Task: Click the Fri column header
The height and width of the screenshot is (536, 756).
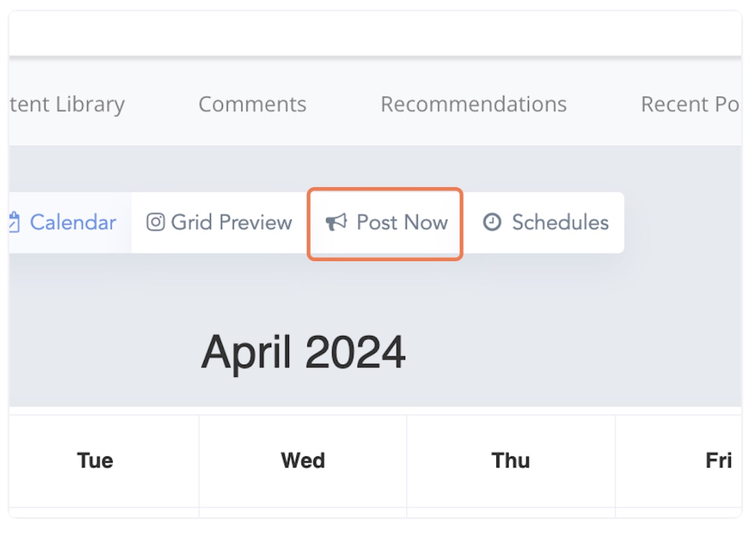Action: click(x=719, y=460)
